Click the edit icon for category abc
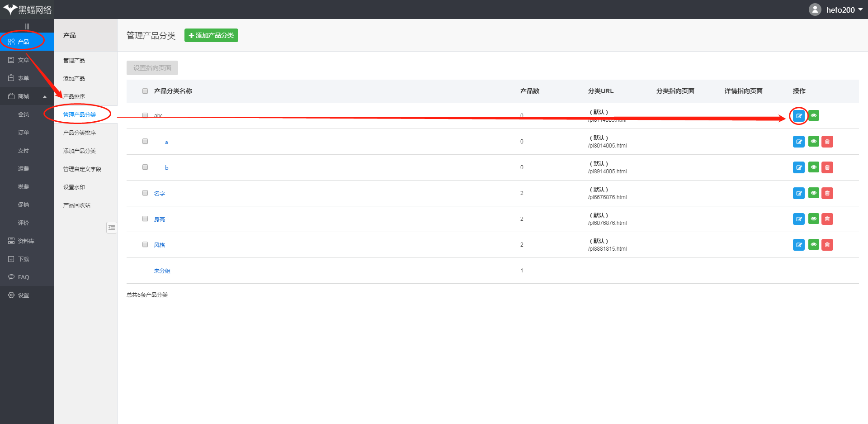The image size is (868, 424). (799, 116)
